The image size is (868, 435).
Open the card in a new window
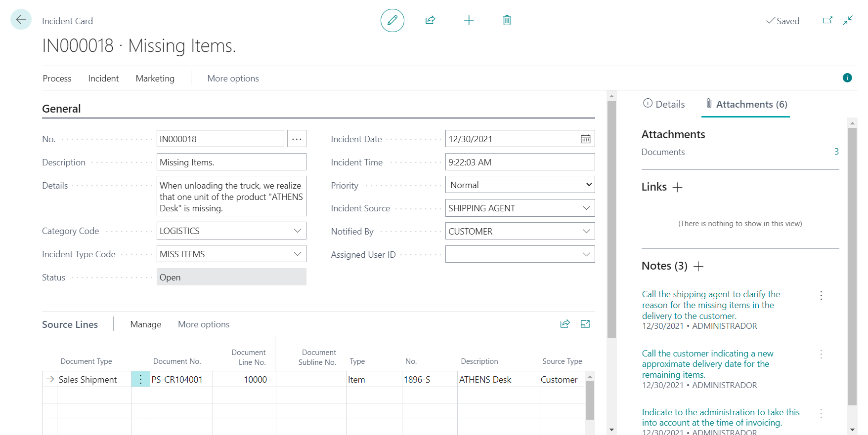point(827,20)
